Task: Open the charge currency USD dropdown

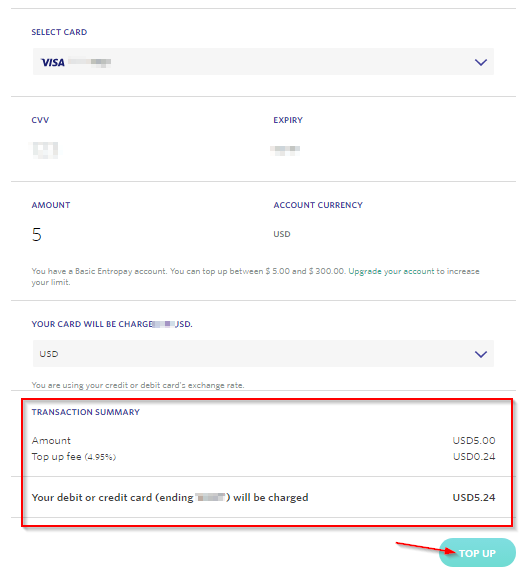Action: (263, 354)
